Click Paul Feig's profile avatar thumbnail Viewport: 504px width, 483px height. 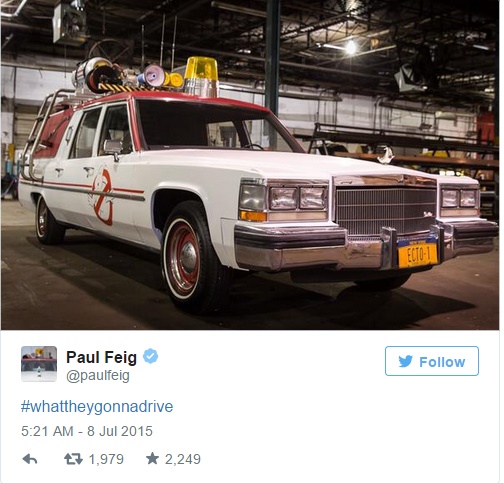point(39,364)
